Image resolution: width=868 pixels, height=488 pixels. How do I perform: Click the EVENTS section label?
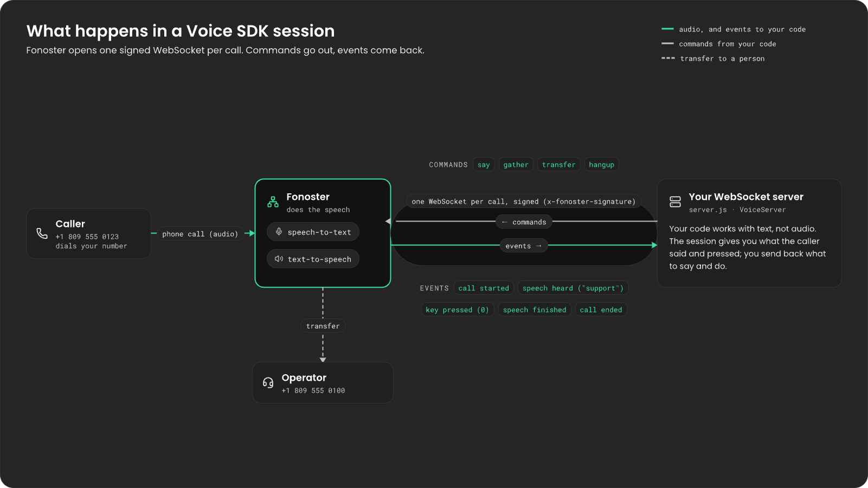434,288
